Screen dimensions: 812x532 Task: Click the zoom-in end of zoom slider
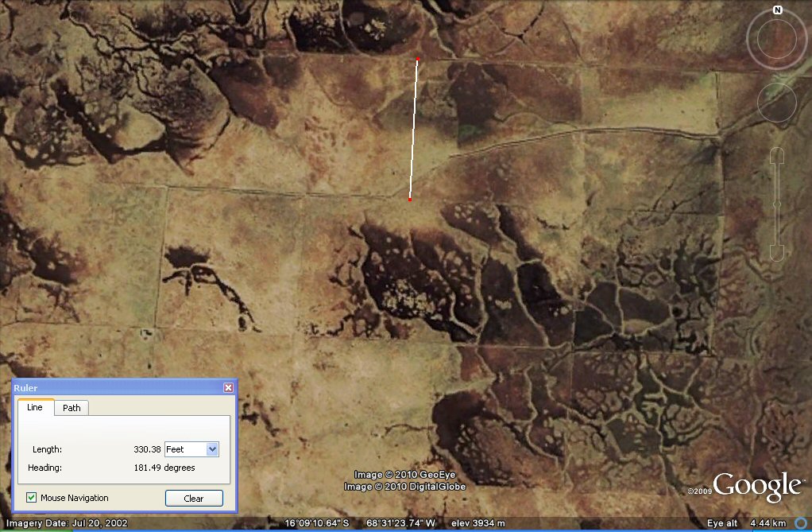coord(776,155)
